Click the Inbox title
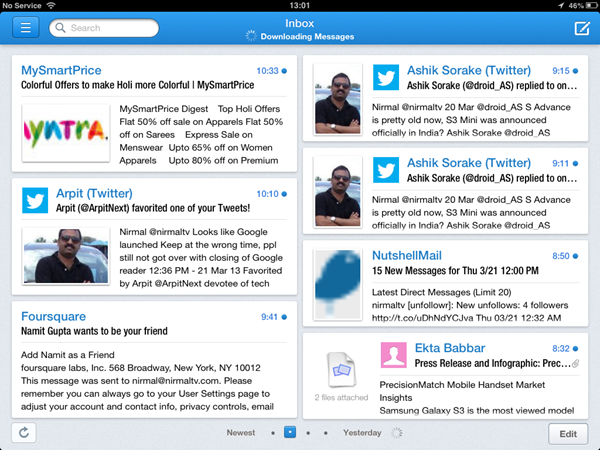 [300, 23]
